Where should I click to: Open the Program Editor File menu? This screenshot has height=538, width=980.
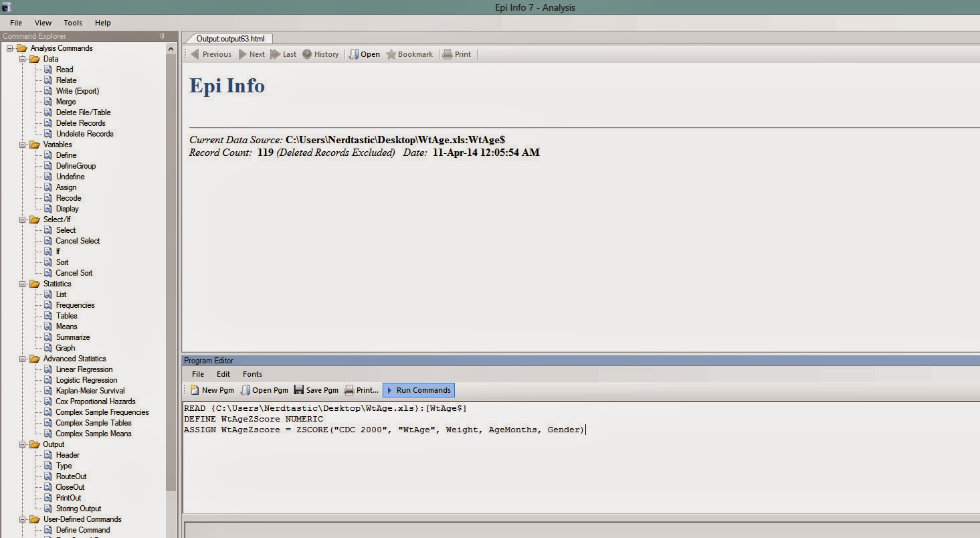[198, 374]
